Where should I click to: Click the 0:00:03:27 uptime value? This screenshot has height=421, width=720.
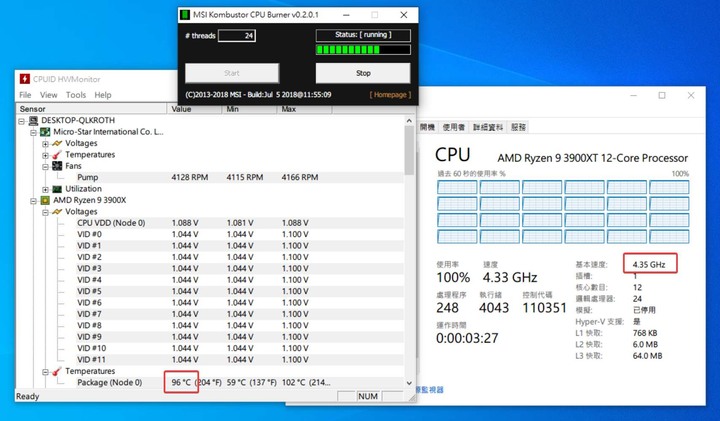[x=467, y=338]
